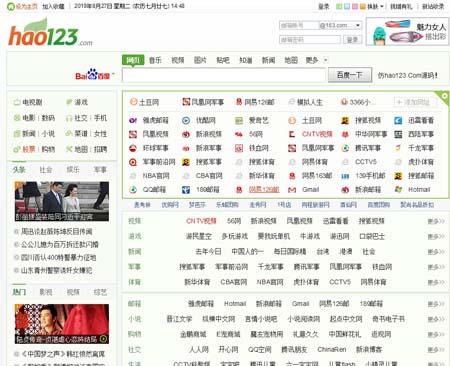Click the 土豆网 icon in top favorites row
The height and width of the screenshot is (366, 450).
(133, 102)
